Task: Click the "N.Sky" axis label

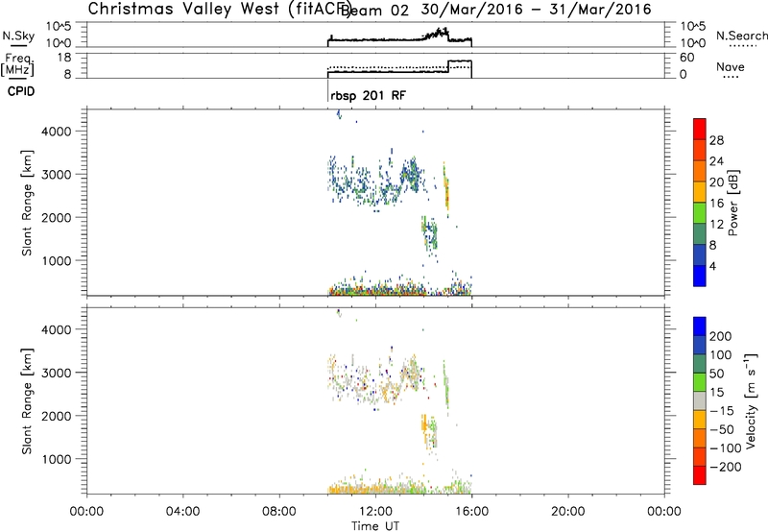Action: click(18, 36)
